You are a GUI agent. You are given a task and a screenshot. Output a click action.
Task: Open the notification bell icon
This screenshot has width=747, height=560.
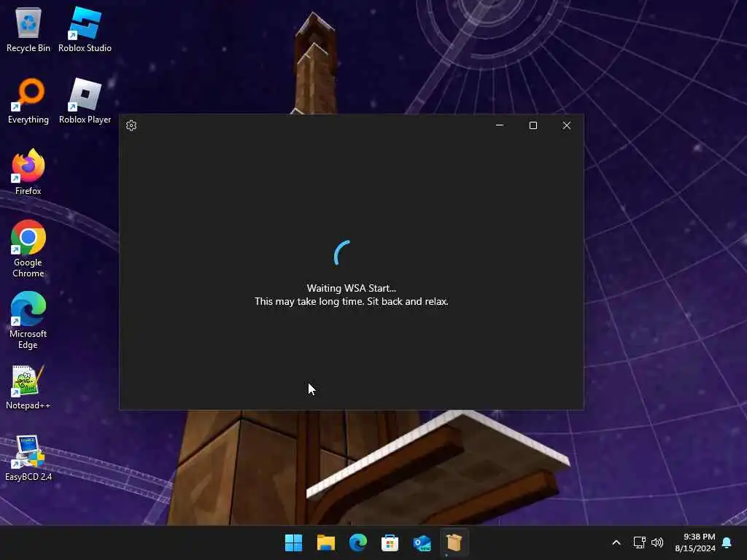tap(727, 542)
